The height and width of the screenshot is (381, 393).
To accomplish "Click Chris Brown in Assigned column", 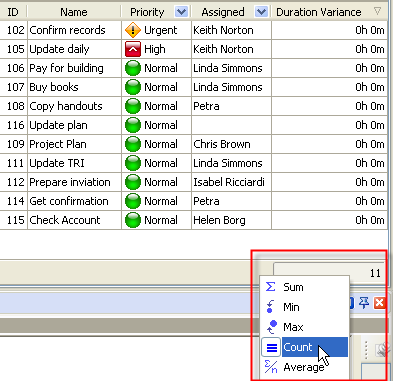I will (222, 144).
